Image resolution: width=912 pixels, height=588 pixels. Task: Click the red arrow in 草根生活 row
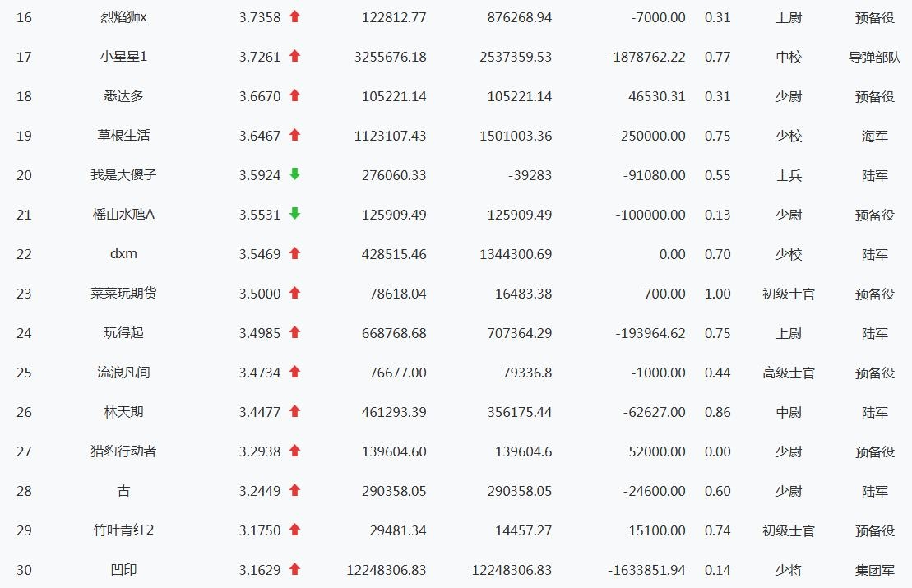point(295,135)
